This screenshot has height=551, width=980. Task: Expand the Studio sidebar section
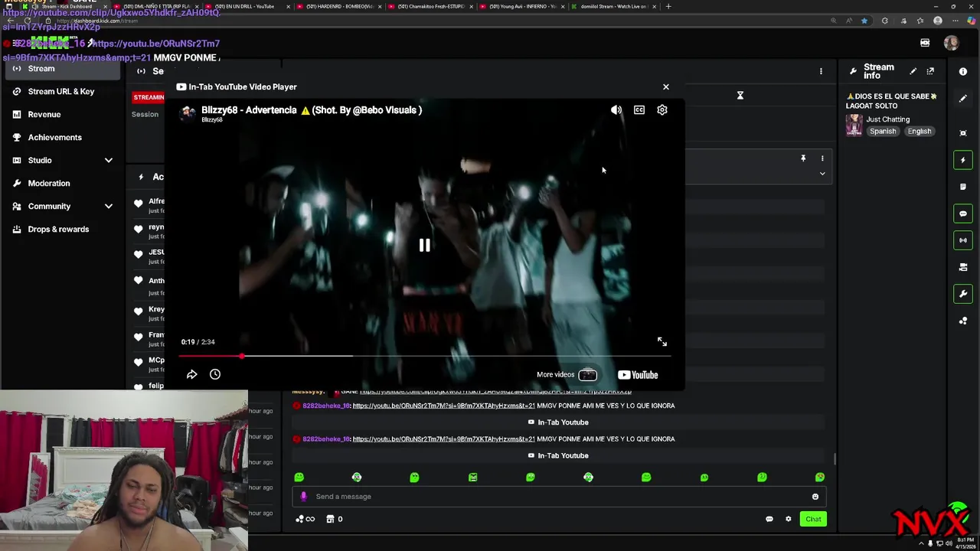[61, 161]
